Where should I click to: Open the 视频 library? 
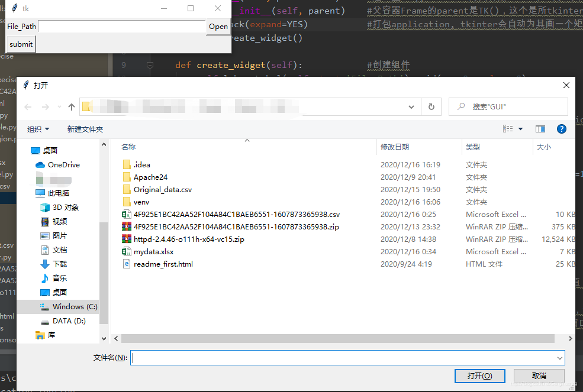(60, 222)
